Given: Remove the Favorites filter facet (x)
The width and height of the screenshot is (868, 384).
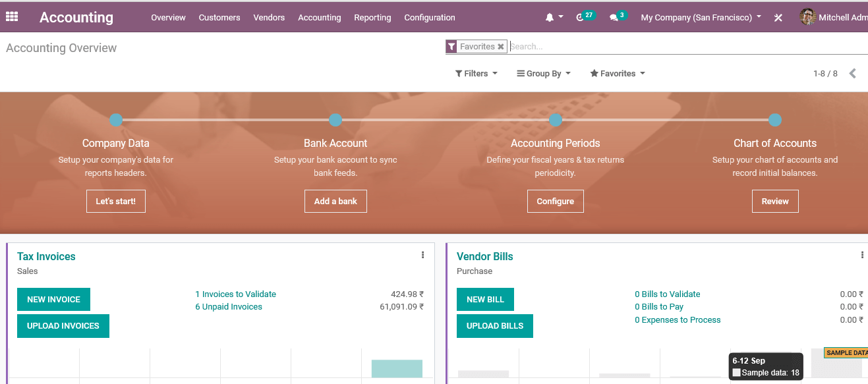Looking at the screenshot, I should point(501,47).
